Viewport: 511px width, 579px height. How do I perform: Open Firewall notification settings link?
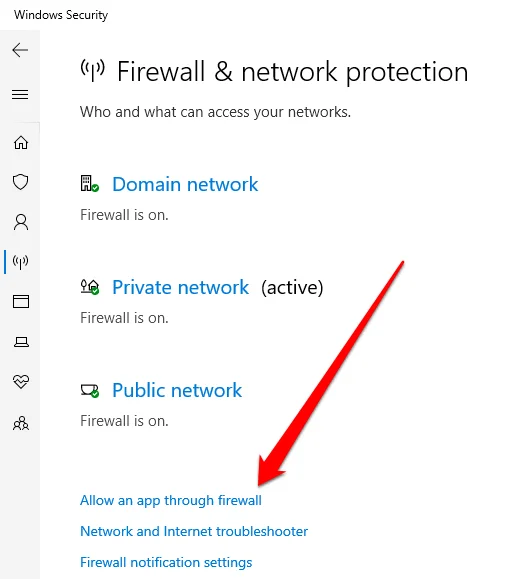coord(166,562)
